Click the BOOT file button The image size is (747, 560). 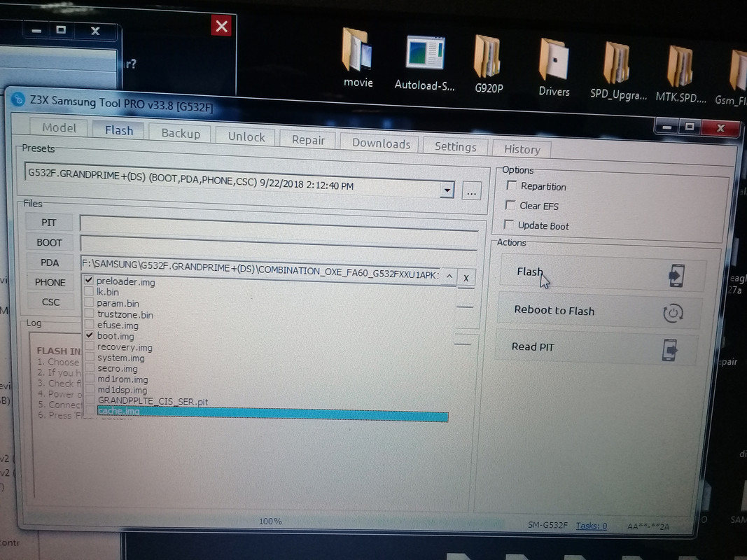[49, 242]
